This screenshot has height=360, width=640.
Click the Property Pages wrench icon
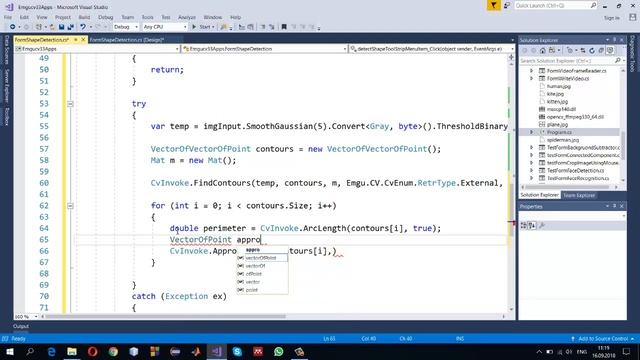point(542,225)
